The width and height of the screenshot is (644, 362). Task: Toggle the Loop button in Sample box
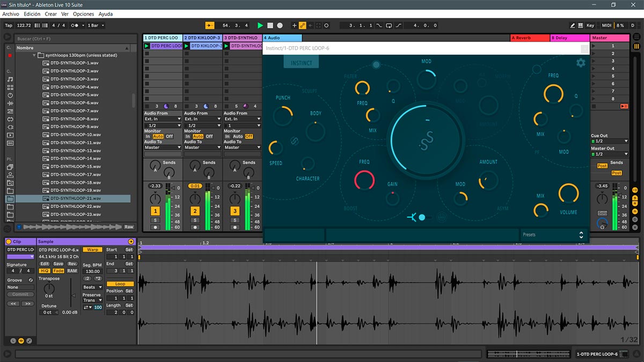point(120,284)
